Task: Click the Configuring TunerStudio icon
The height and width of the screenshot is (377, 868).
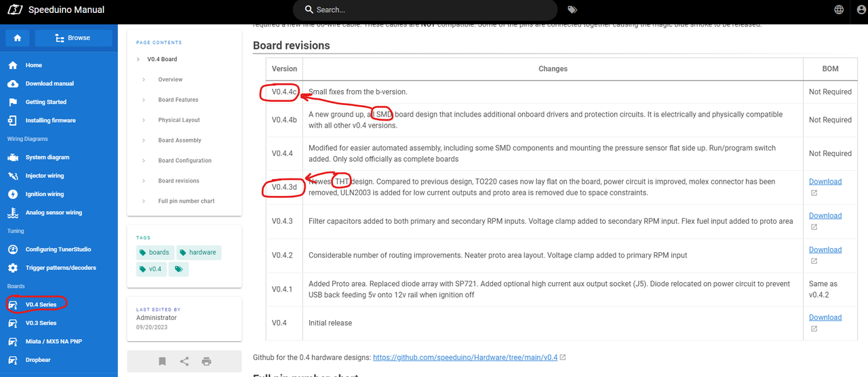Action: (12, 250)
